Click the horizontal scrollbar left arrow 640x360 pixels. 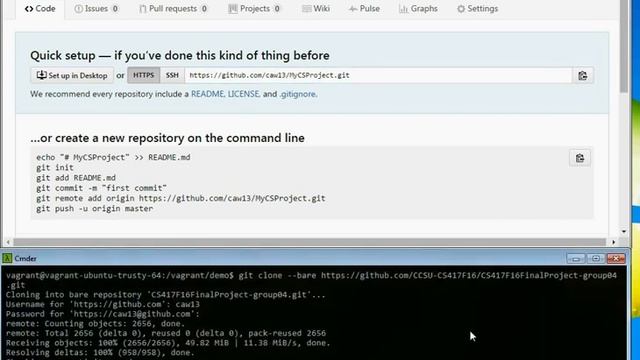click(x=8, y=242)
